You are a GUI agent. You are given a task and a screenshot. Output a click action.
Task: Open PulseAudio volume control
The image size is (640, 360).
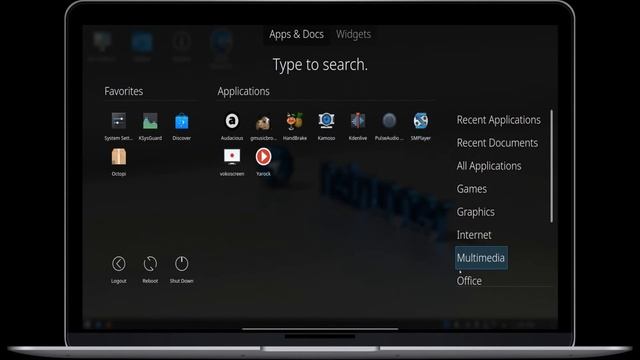(389, 126)
